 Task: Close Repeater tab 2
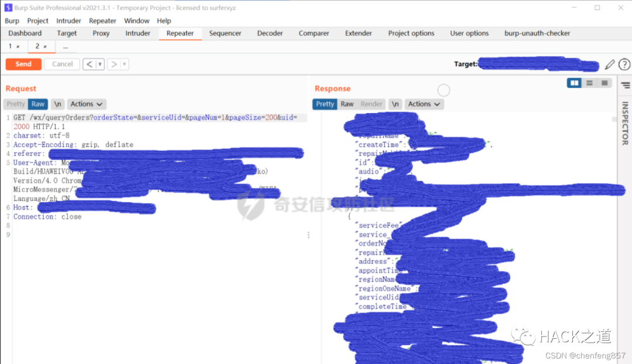coord(45,47)
